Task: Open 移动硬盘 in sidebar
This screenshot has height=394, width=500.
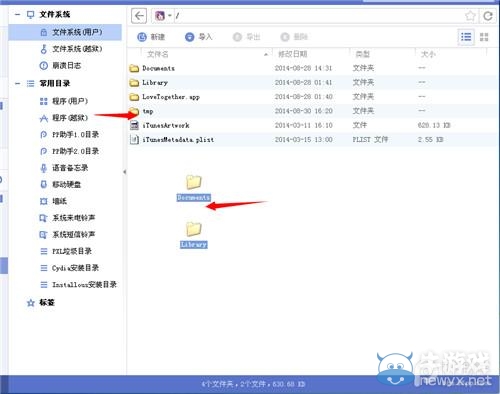Action: [x=60, y=184]
